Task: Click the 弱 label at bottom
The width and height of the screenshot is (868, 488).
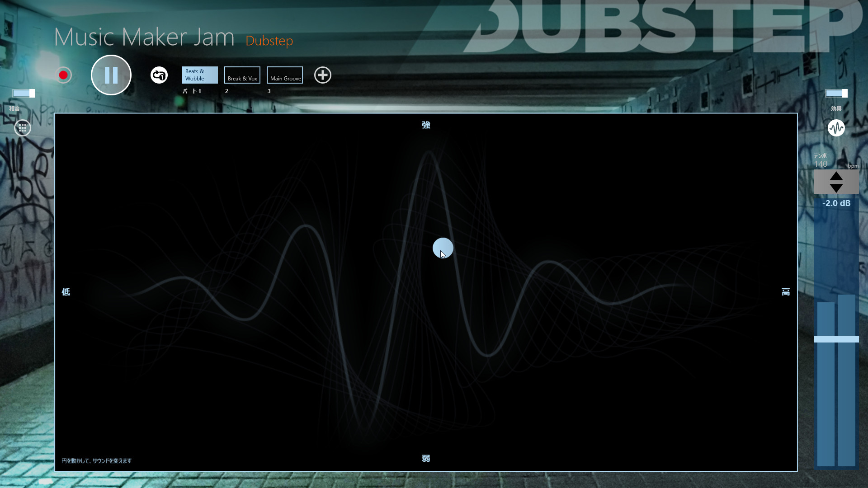Action: coord(426,459)
